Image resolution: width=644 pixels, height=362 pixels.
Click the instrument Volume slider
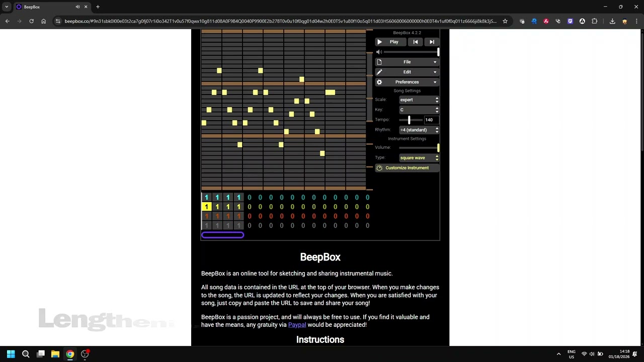[419, 147]
